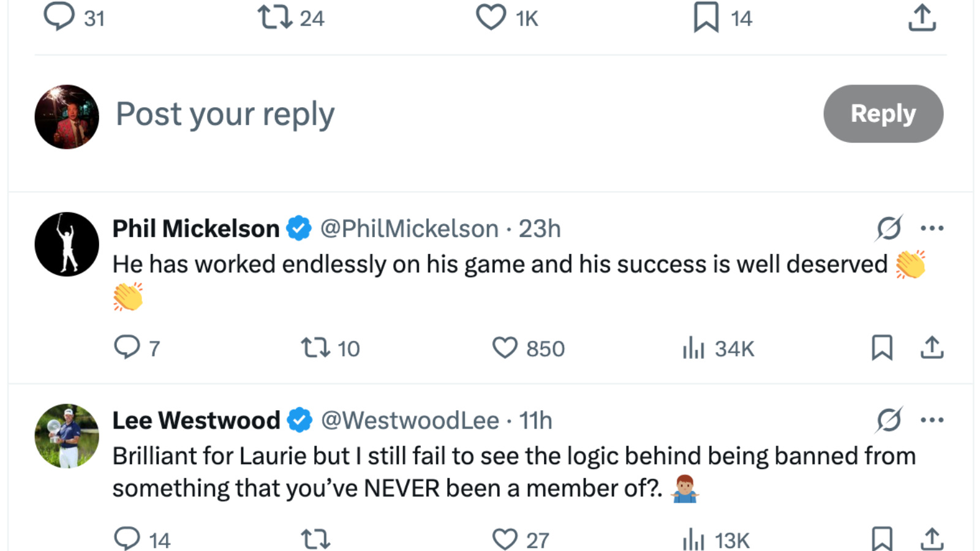Screen dimensions: 980x551
Task: Bookmark Lee Westwood's reply
Action: click(883, 539)
